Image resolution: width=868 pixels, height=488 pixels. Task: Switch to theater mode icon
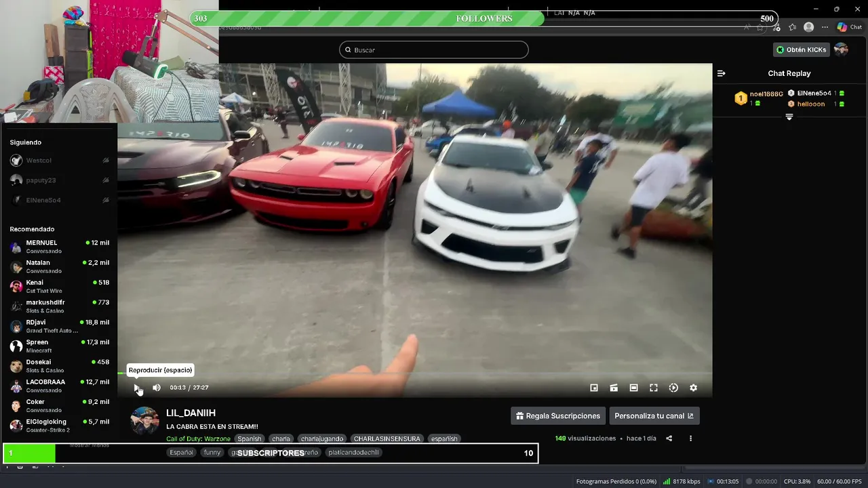click(x=633, y=388)
